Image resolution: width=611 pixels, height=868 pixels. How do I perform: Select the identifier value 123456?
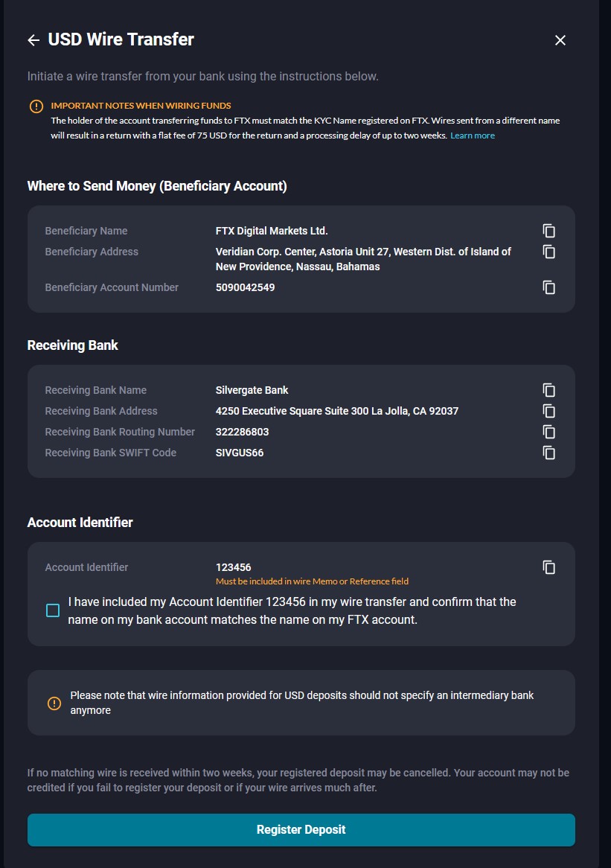click(x=234, y=567)
